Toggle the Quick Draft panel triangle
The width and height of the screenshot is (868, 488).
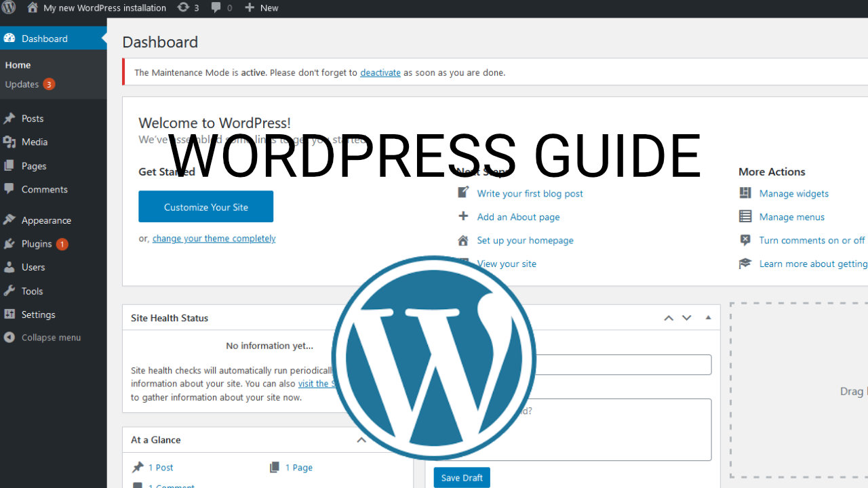click(x=708, y=317)
